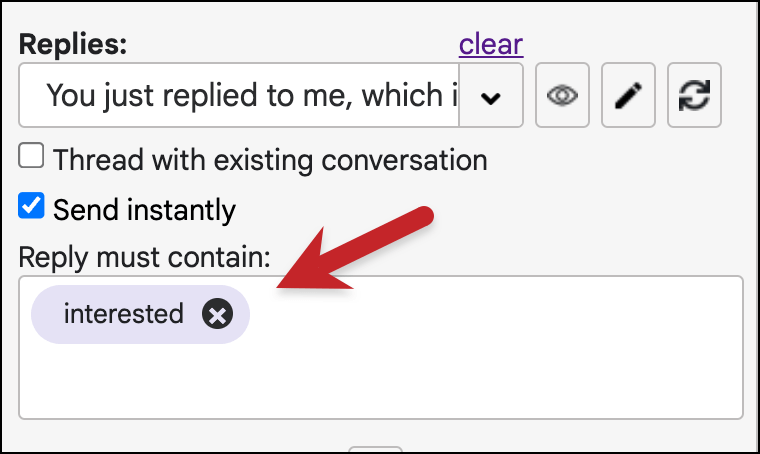Select the 'interested' keyword chip

pos(140,314)
